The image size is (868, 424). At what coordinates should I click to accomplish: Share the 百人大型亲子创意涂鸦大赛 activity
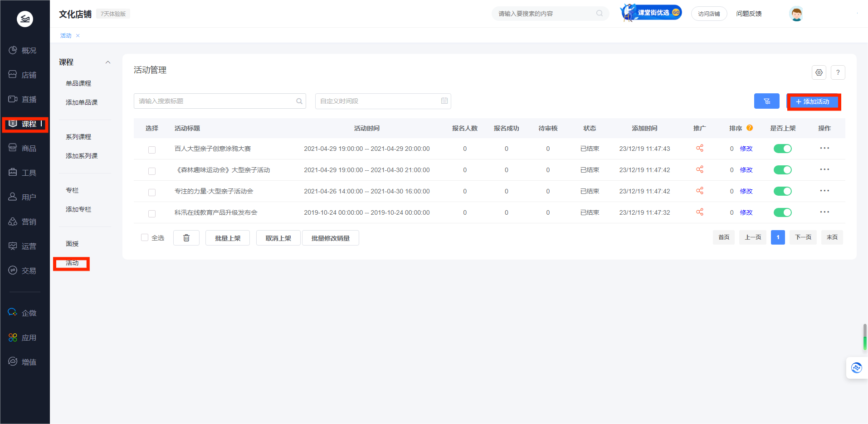coord(700,148)
